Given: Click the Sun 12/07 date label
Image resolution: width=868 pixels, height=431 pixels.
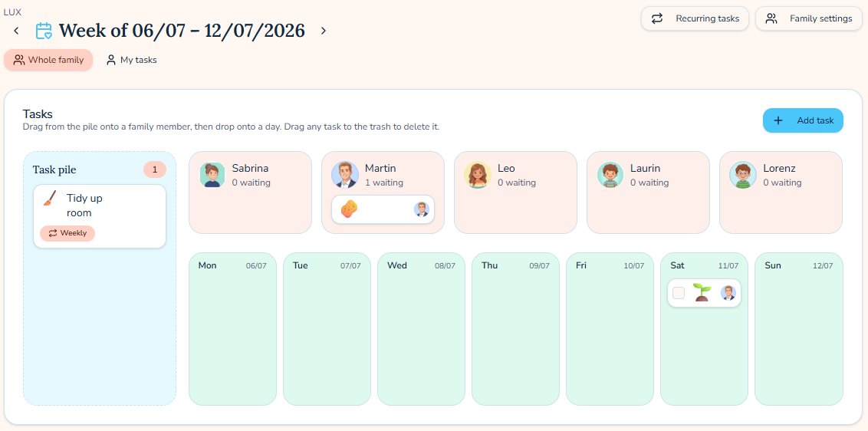Looking at the screenshot, I should click(823, 266).
